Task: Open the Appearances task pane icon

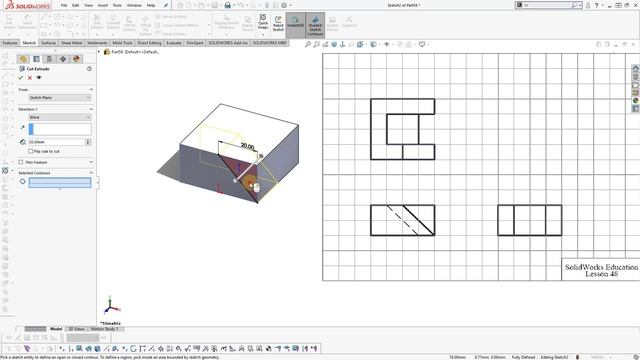Action: 635,100
